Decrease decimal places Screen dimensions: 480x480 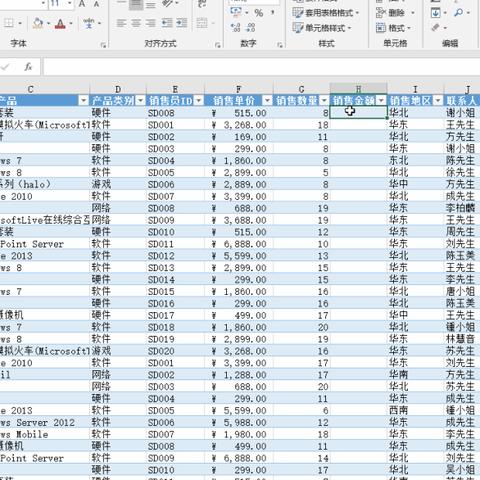(x=250, y=27)
